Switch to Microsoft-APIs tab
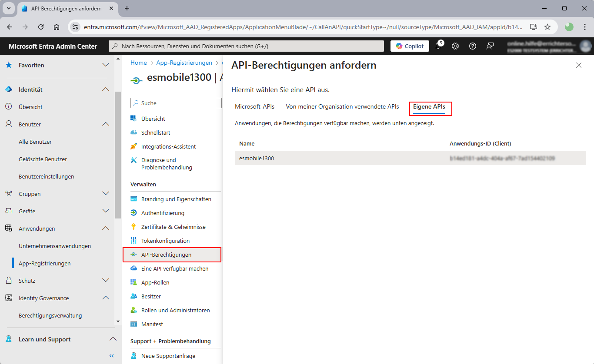The width and height of the screenshot is (594, 364). pyautogui.click(x=254, y=107)
